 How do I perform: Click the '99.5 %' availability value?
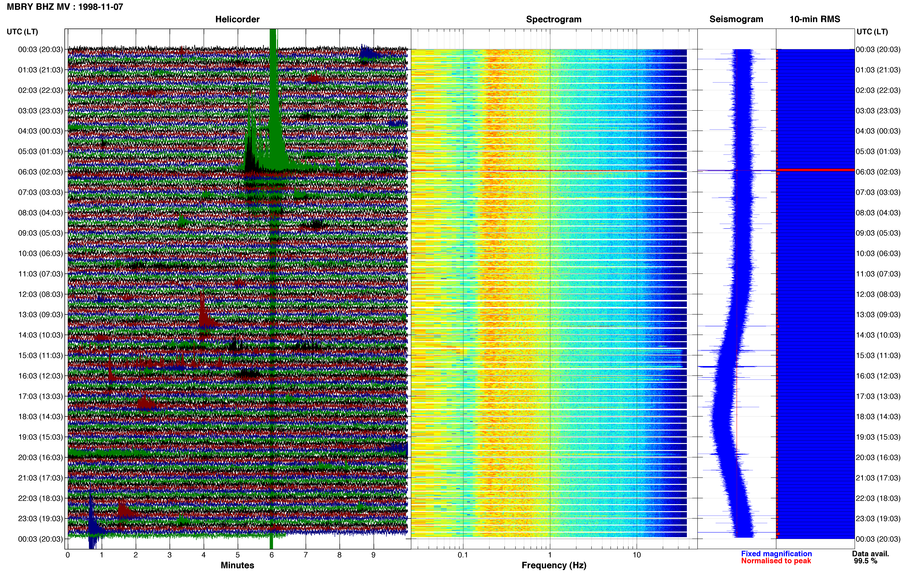click(x=865, y=561)
